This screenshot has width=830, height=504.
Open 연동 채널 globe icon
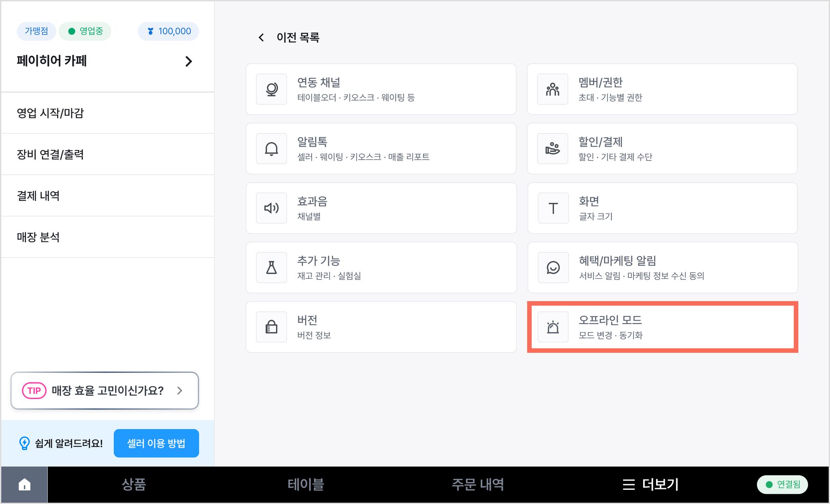tap(272, 89)
